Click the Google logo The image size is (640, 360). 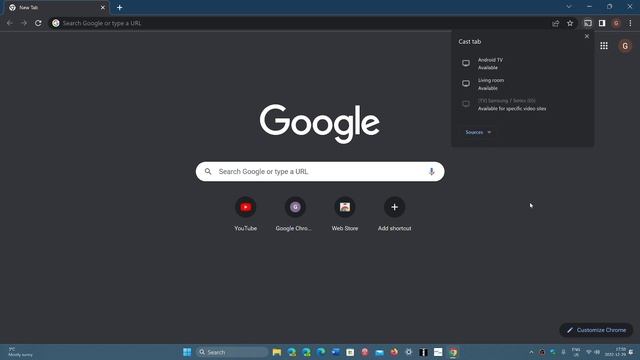(320, 124)
